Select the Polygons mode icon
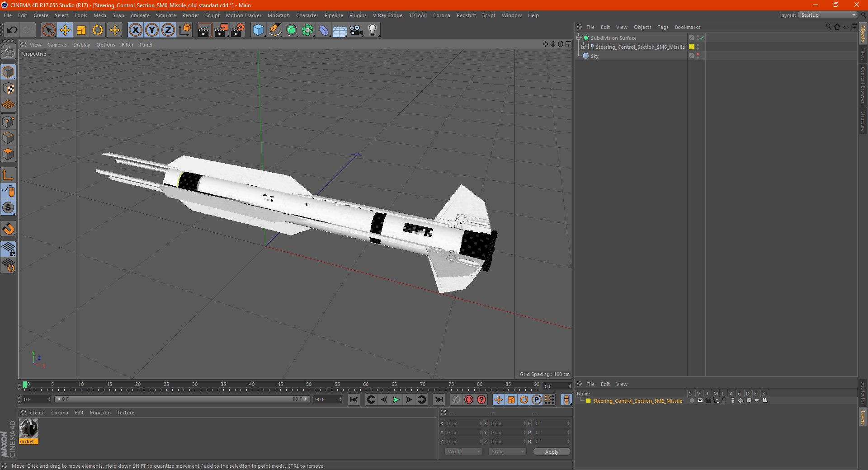Screen dimensions: 868x470 (8, 154)
